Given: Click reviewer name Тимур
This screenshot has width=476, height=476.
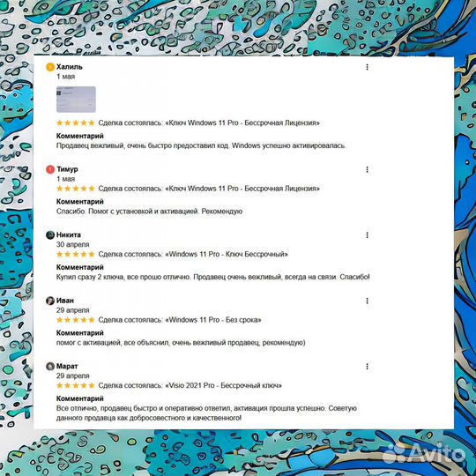Looking at the screenshot, I should (x=67, y=169).
